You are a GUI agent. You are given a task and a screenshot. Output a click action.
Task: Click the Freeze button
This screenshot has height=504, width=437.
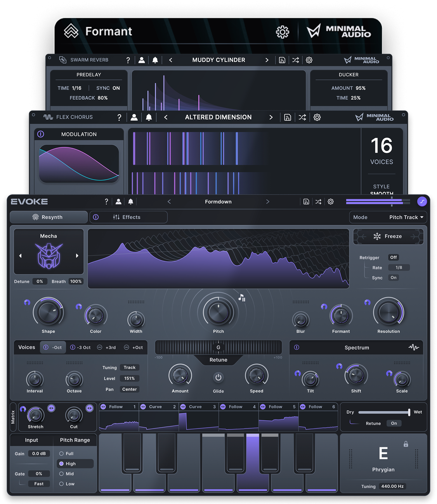[x=388, y=236]
